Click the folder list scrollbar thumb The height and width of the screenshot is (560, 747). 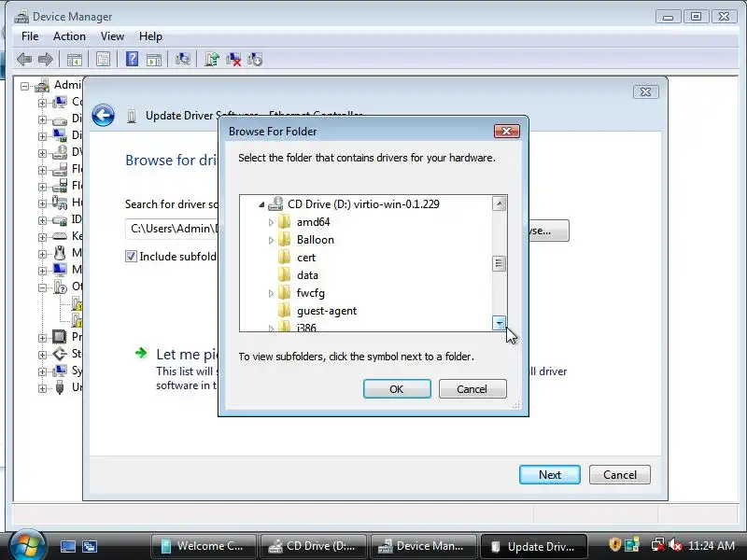pyautogui.click(x=499, y=263)
